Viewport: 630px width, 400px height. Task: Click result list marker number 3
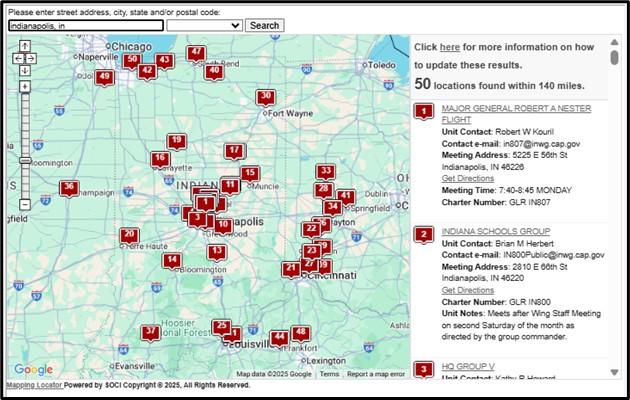pos(423,369)
